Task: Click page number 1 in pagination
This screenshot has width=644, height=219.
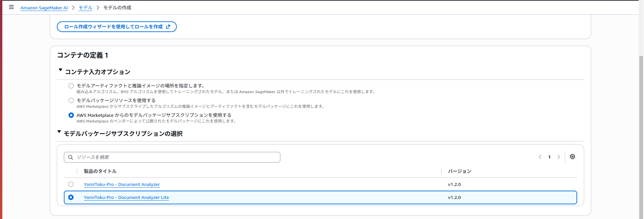Action: pyautogui.click(x=549, y=157)
